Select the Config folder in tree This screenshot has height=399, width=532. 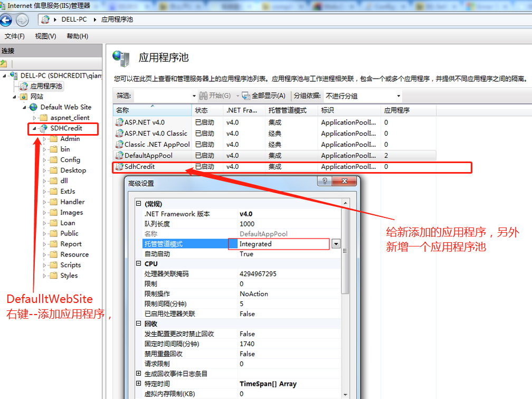pos(70,160)
